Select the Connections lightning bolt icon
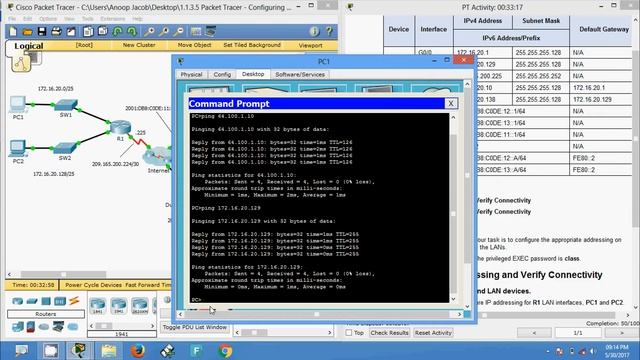The width and height of the screenshot is (640, 360). [74, 302]
